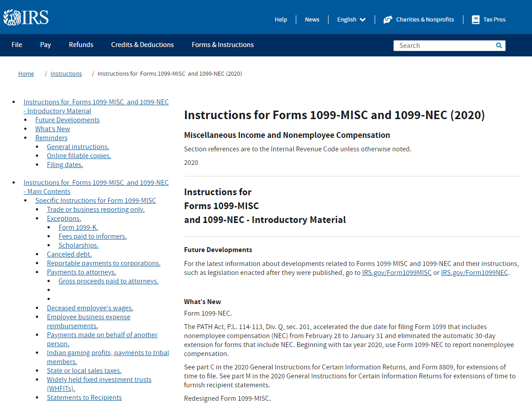Click the IRS logo
Screen dimensions: 532x403
(x=26, y=17)
